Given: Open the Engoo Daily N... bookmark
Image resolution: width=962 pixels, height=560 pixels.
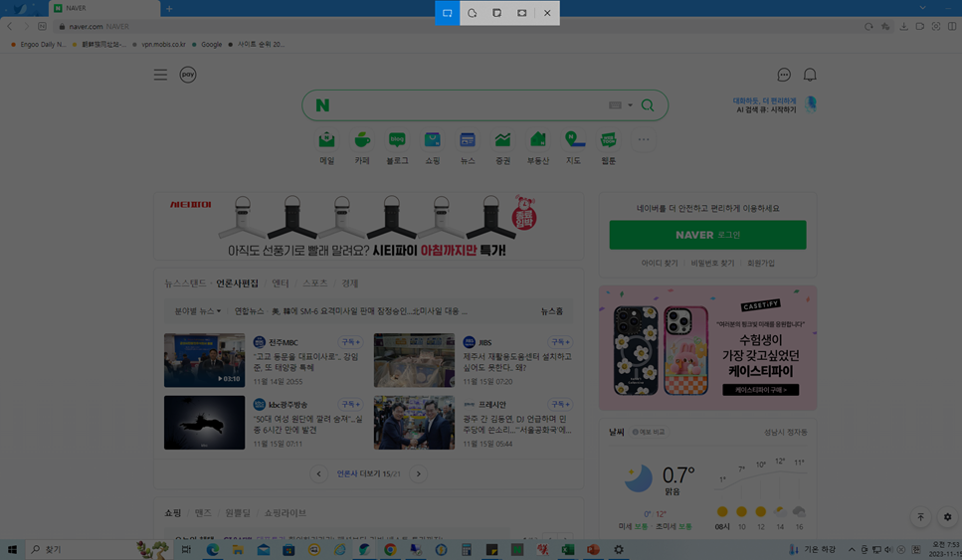Looking at the screenshot, I should pos(38,44).
